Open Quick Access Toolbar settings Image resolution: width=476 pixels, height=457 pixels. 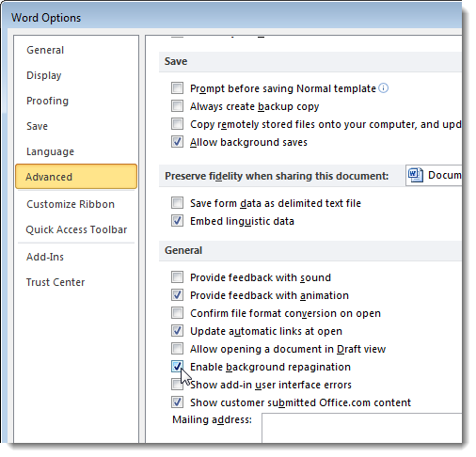pyautogui.click(x=76, y=229)
